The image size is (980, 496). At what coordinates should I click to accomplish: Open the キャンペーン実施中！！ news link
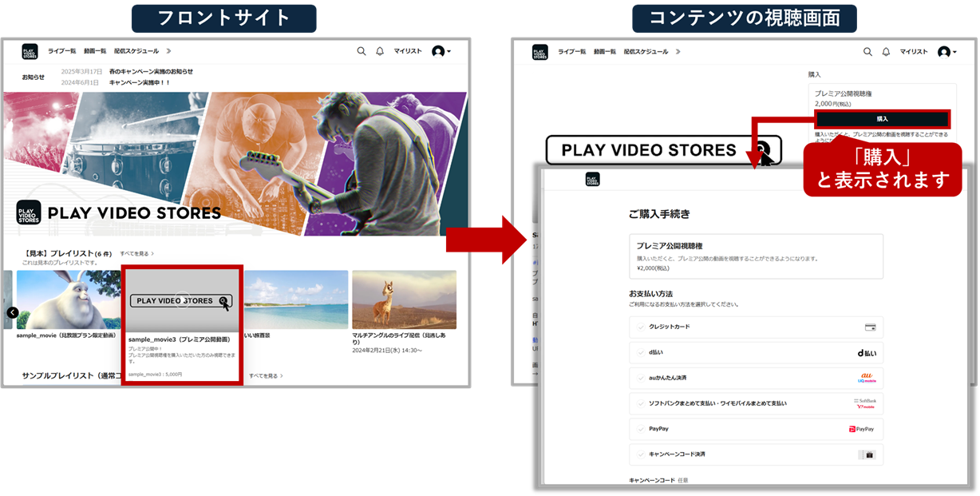tap(140, 82)
